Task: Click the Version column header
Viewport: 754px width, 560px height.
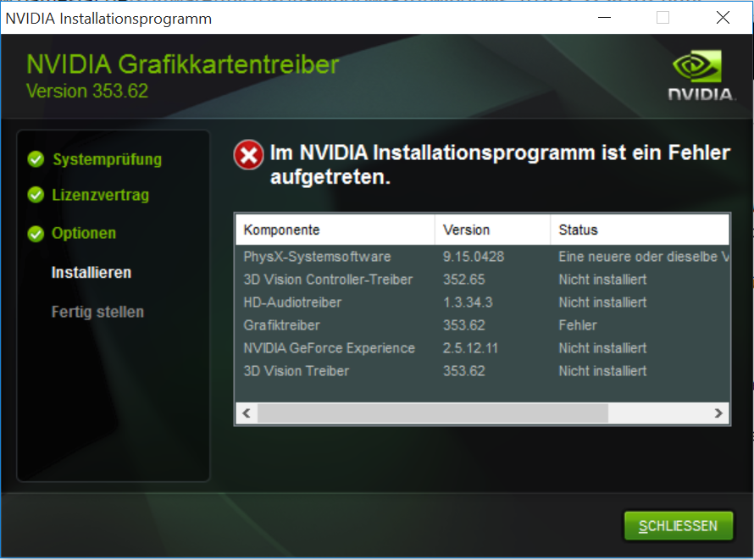Action: point(492,230)
